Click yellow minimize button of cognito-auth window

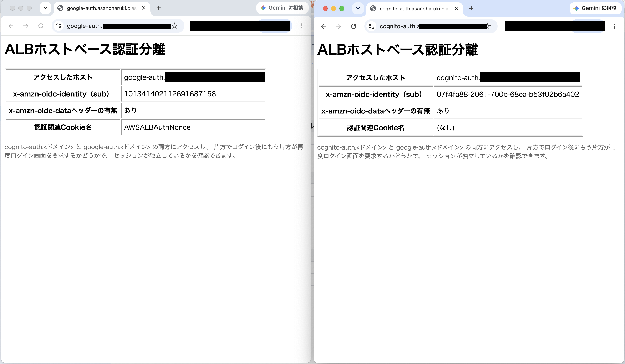[334, 9]
